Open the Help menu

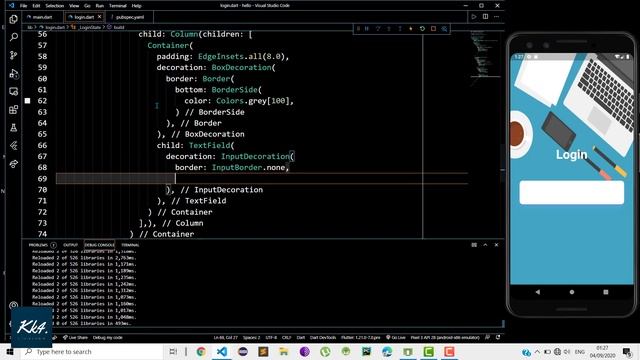click(136, 6)
